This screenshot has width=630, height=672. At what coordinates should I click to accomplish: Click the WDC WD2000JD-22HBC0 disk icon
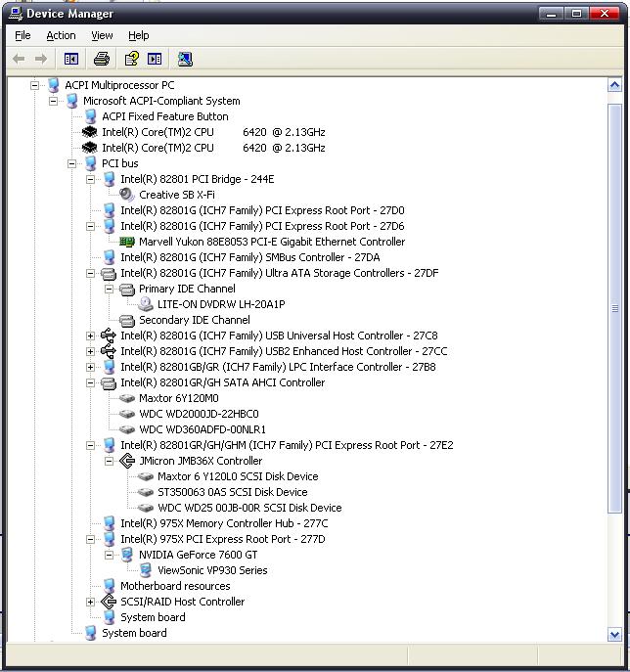pos(127,414)
